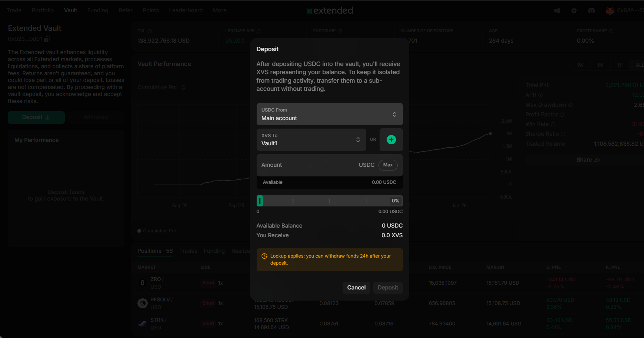
Task: Select the 1M chart timeframe
Action: click(600, 65)
